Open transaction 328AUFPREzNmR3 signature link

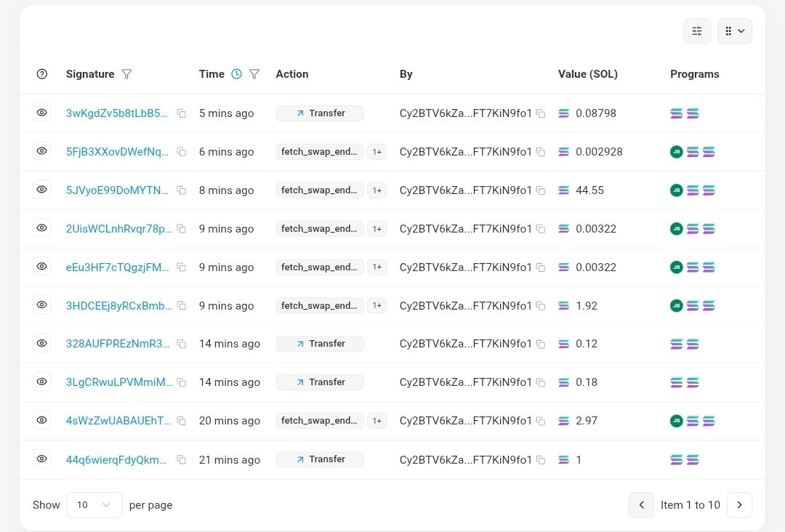tap(118, 344)
